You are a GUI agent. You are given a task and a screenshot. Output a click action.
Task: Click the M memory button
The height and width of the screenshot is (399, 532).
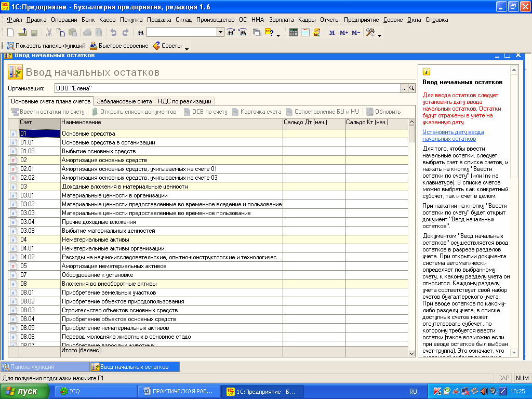click(x=332, y=33)
